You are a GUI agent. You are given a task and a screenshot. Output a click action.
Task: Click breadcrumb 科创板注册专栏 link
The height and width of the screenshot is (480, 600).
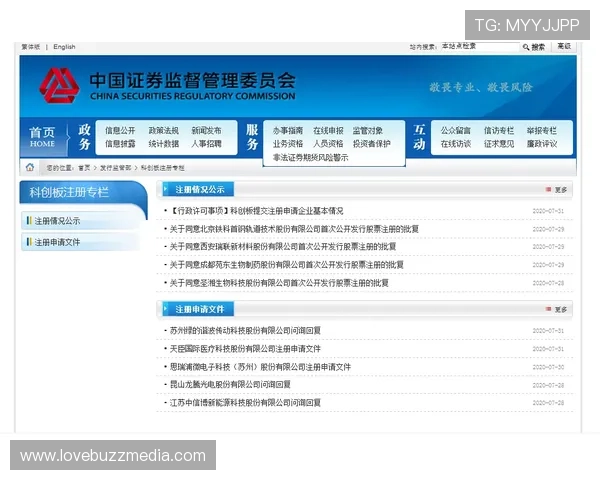point(163,168)
